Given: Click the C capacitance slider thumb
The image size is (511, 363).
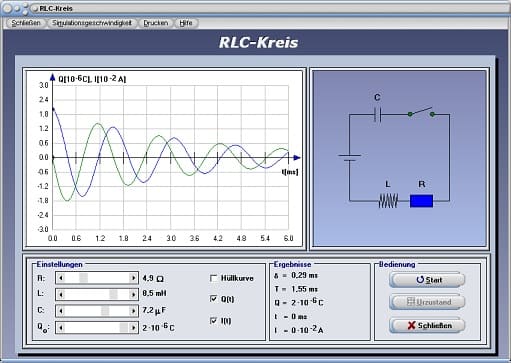Looking at the screenshot, I should click(105, 311).
